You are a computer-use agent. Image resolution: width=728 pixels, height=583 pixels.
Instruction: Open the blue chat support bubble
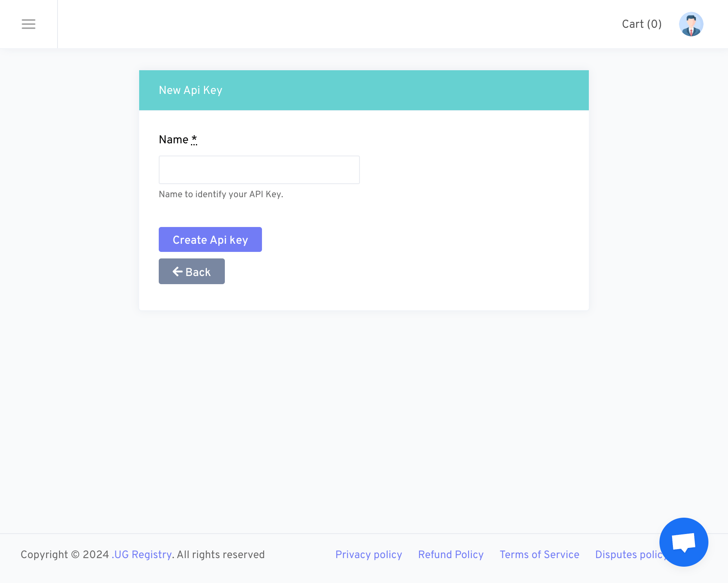click(x=684, y=542)
